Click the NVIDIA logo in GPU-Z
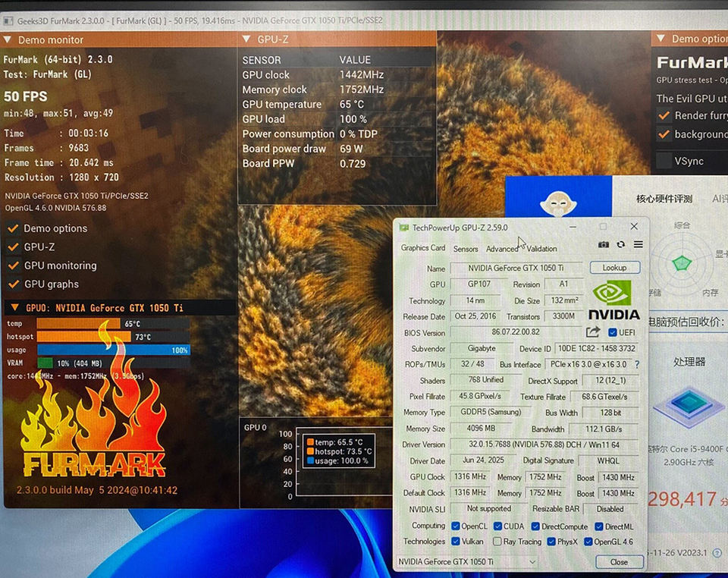This screenshot has width=728, height=578. [x=613, y=300]
